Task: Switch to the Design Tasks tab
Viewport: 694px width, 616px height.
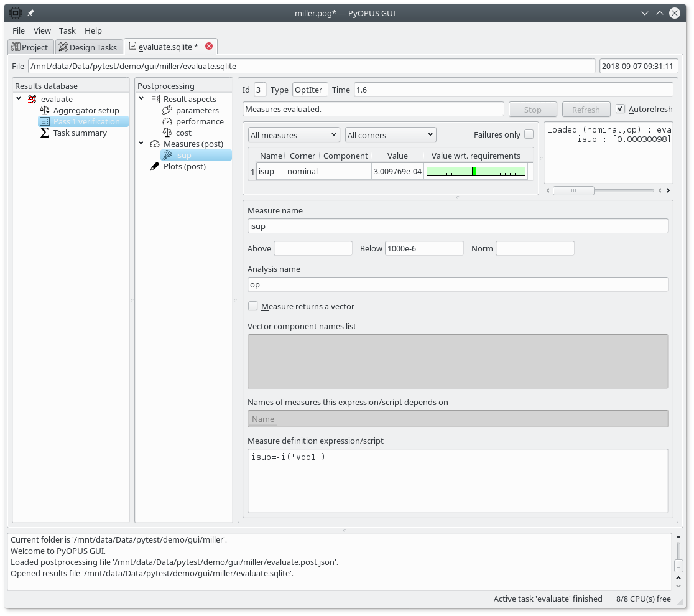Action: click(88, 47)
